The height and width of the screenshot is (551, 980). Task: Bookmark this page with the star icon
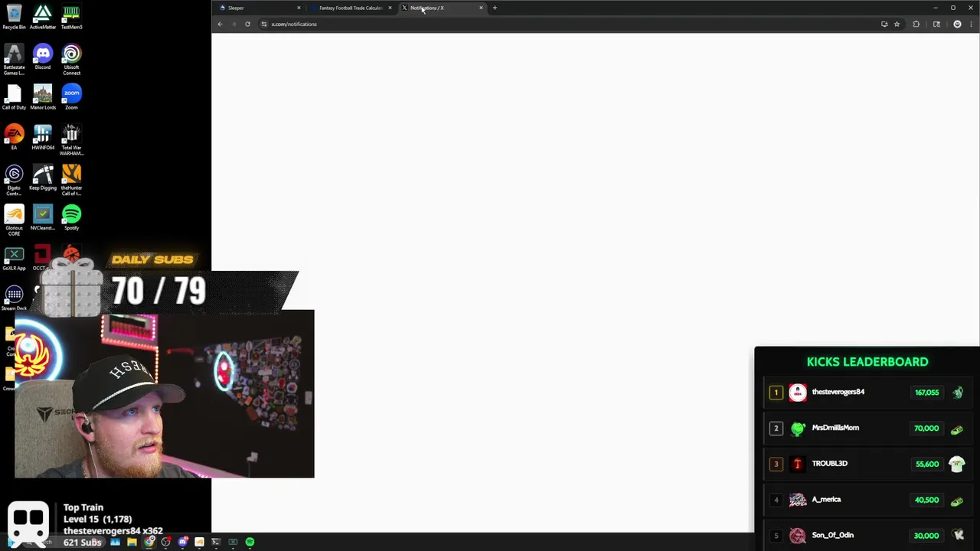point(897,24)
